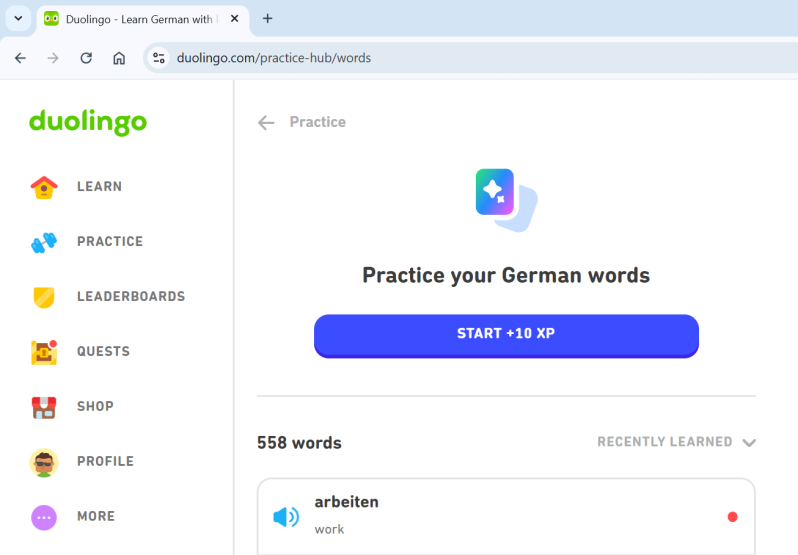Viewport: 798px width, 555px height.
Task: Open Leaderboards via the shield icon
Action: (x=44, y=297)
